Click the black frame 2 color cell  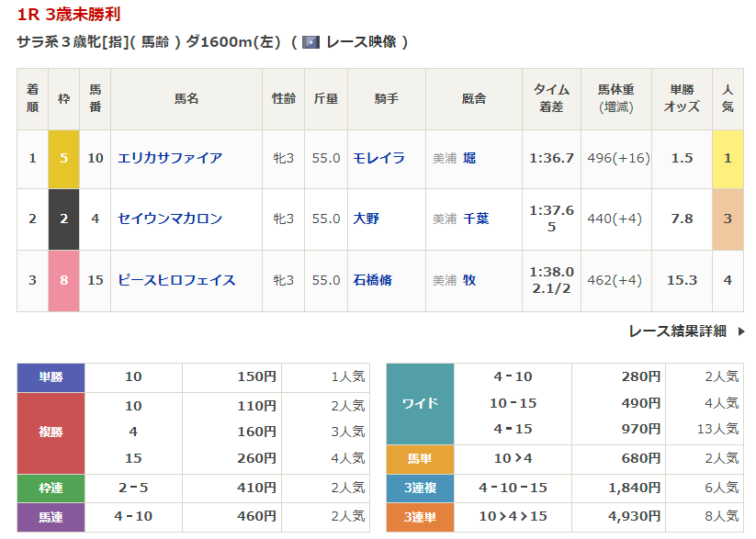(63, 219)
